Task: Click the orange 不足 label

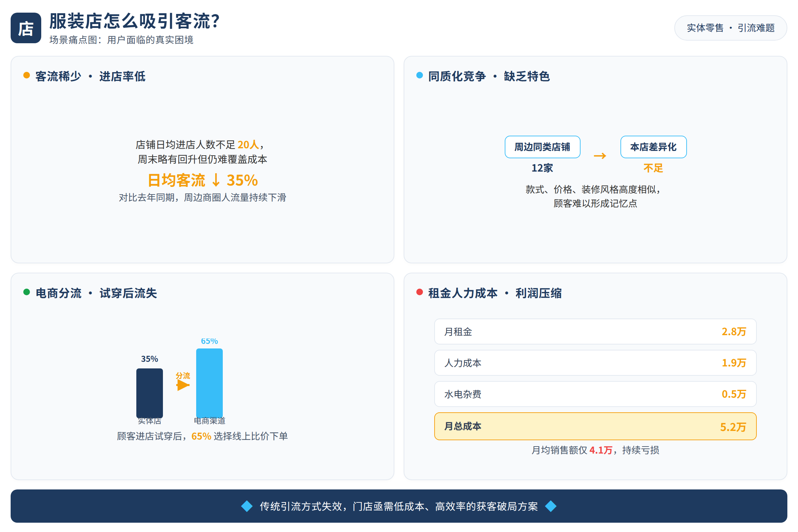Action: (x=653, y=168)
